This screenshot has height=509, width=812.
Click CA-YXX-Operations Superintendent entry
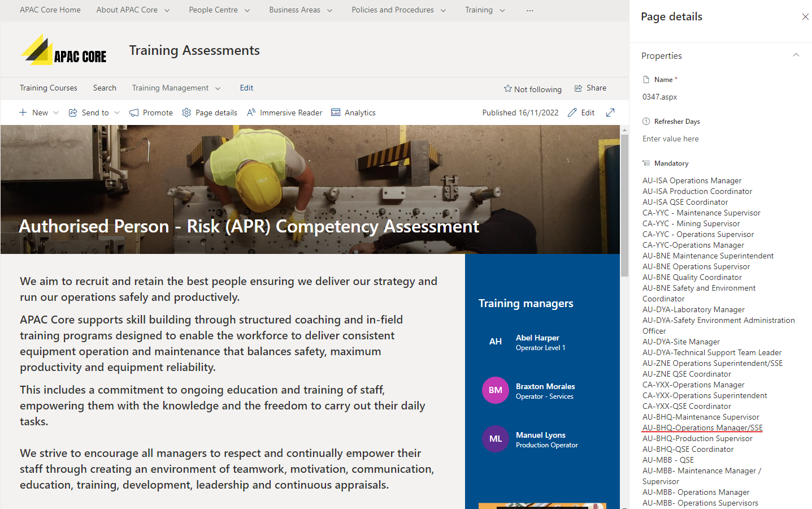click(705, 395)
